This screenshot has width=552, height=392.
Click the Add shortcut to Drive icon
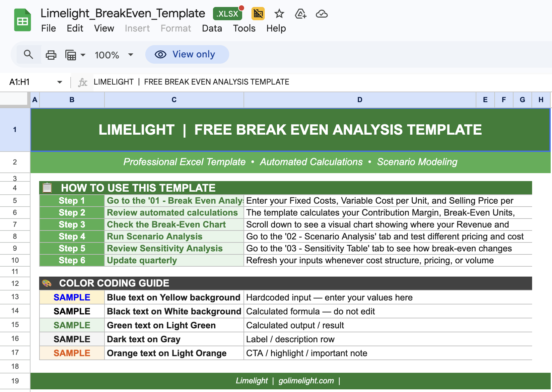pyautogui.click(x=300, y=14)
